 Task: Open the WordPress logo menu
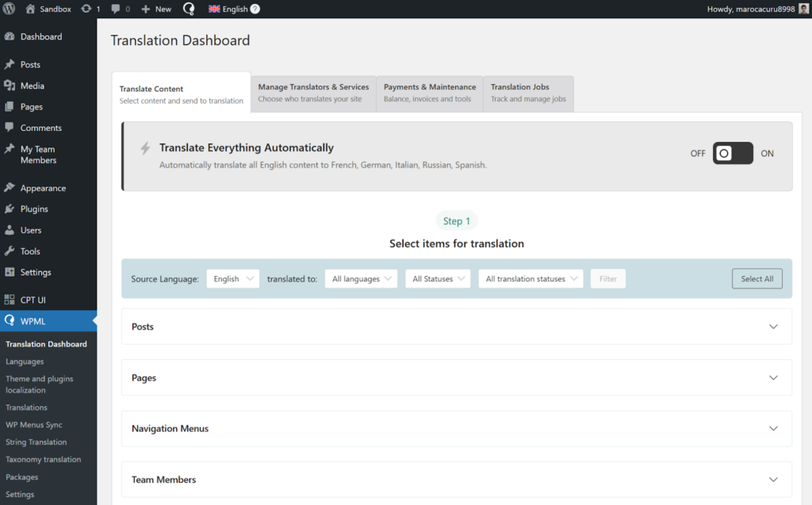[x=8, y=9]
